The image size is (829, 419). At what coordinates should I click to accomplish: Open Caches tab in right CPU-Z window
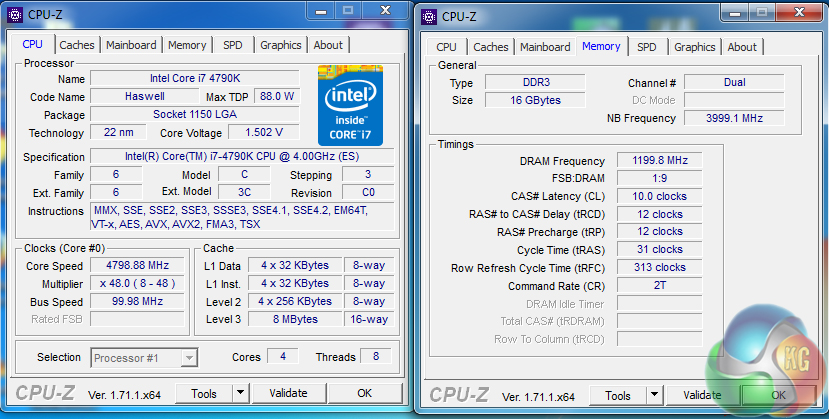[x=491, y=46]
